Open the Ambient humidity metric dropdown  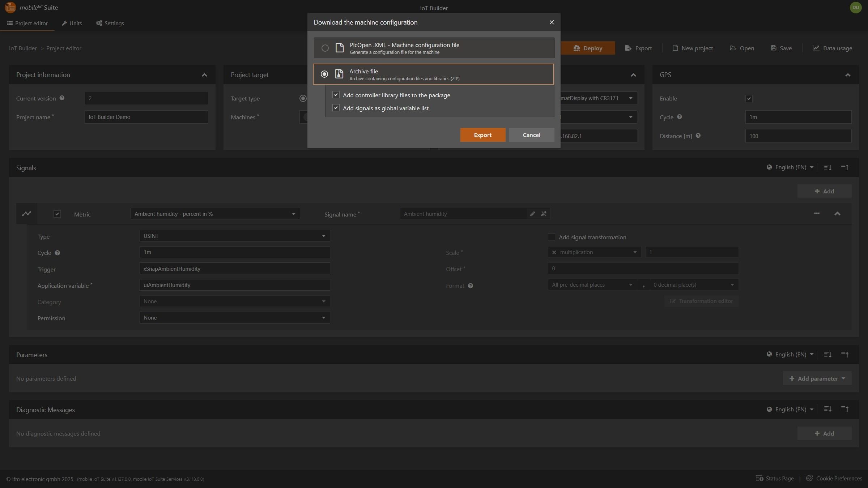[x=215, y=214]
